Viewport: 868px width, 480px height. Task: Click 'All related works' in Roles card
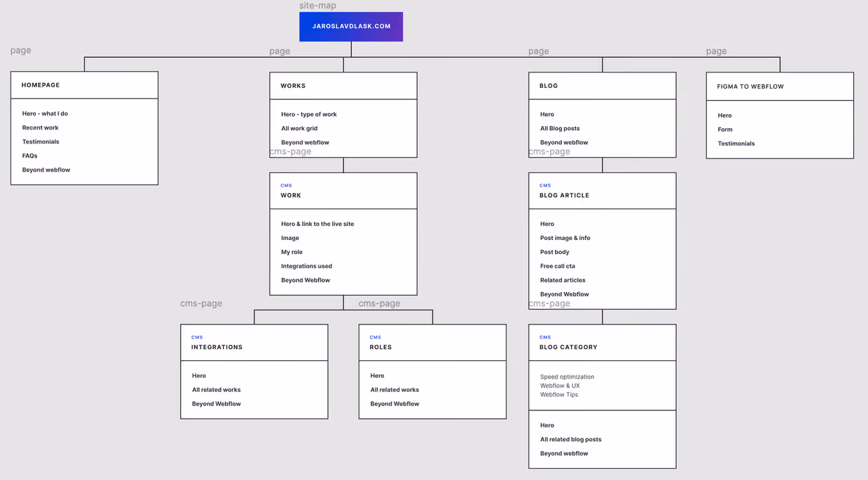point(395,390)
